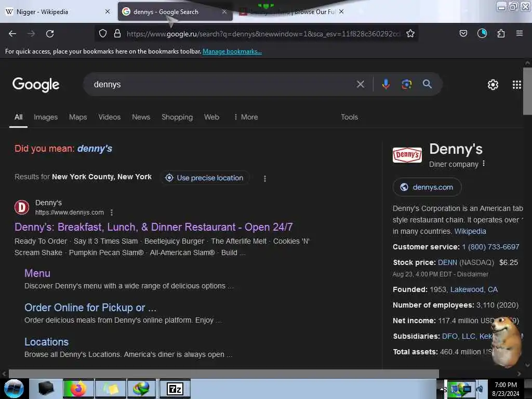Search by image with the Google Lens icon

(406, 84)
